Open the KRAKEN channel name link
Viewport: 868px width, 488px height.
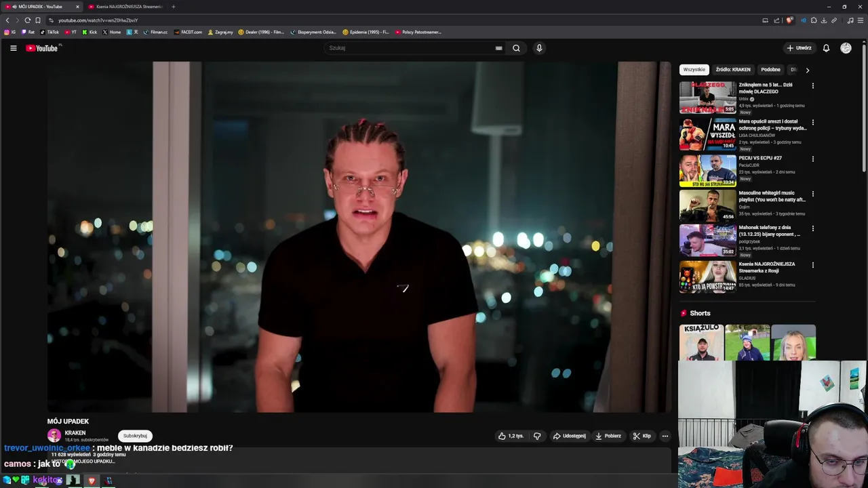[75, 433]
